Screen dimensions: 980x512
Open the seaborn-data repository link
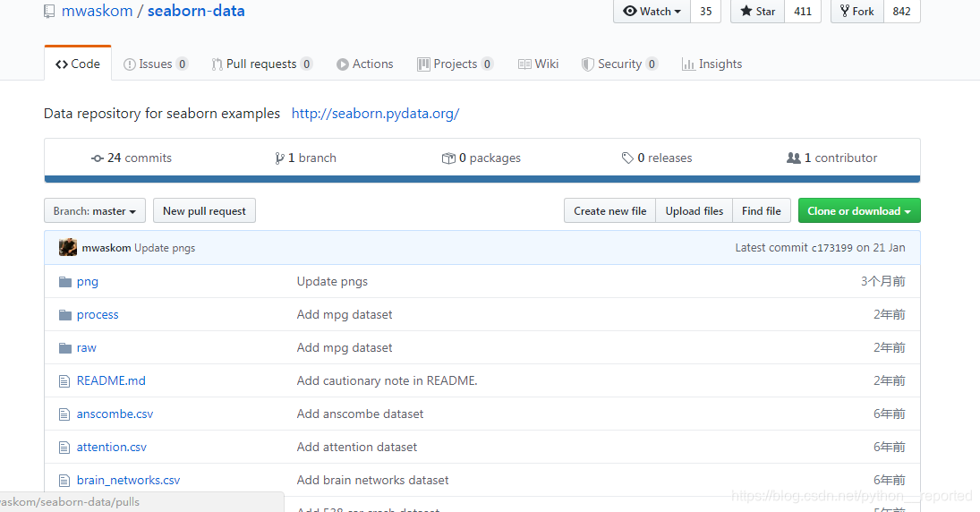click(196, 12)
